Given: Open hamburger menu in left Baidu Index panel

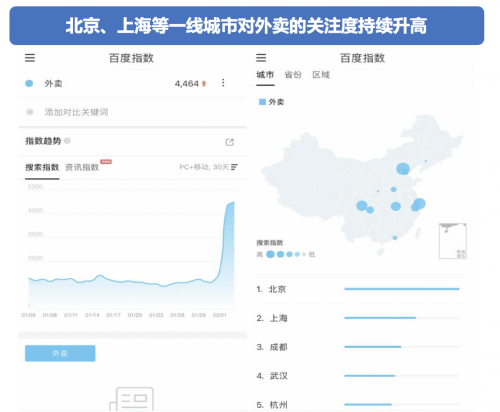Looking at the screenshot, I should point(30,58).
